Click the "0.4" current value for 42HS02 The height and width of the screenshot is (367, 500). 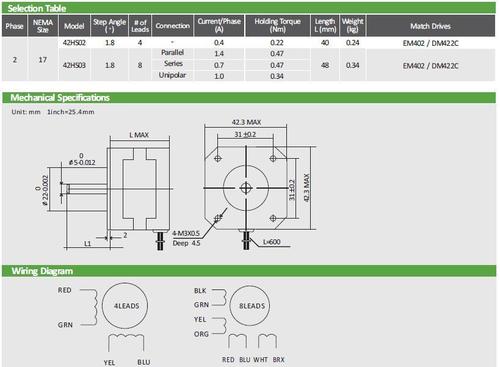219,43
